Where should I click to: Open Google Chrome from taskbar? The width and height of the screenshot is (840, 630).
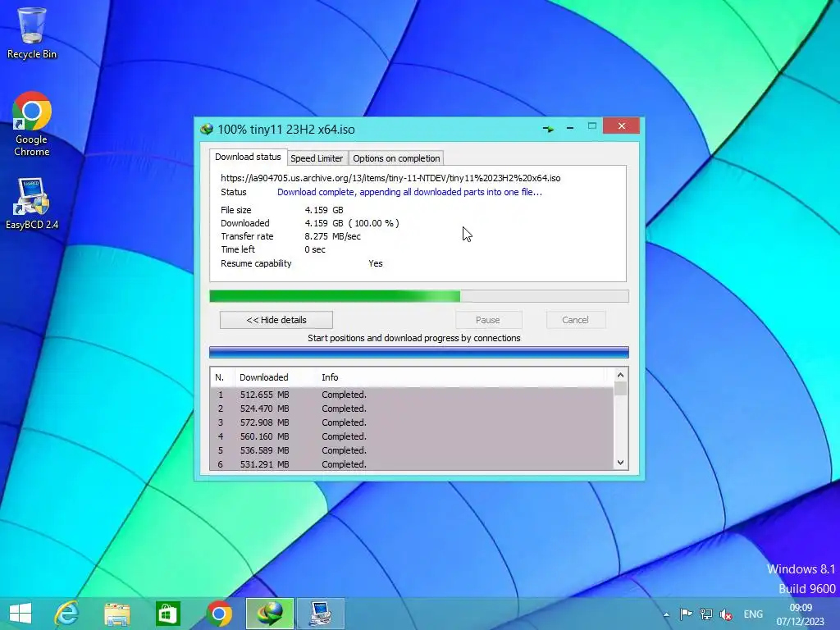218,614
